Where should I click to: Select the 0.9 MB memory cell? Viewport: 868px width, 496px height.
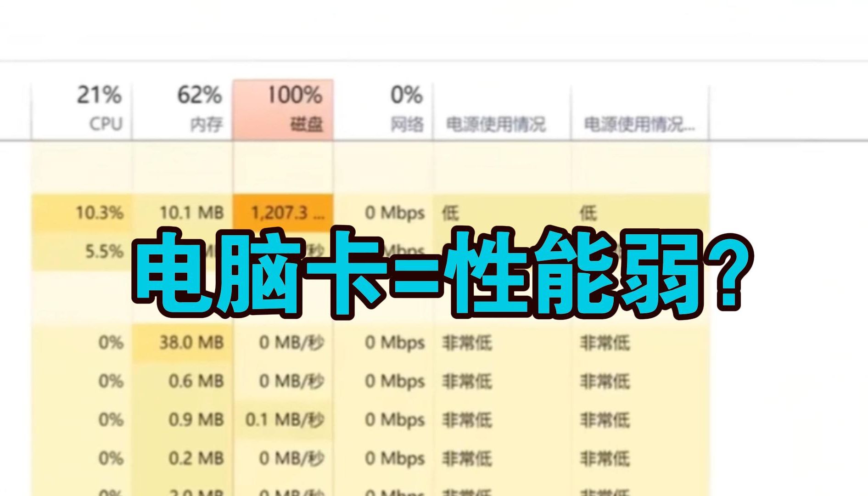pos(182,420)
